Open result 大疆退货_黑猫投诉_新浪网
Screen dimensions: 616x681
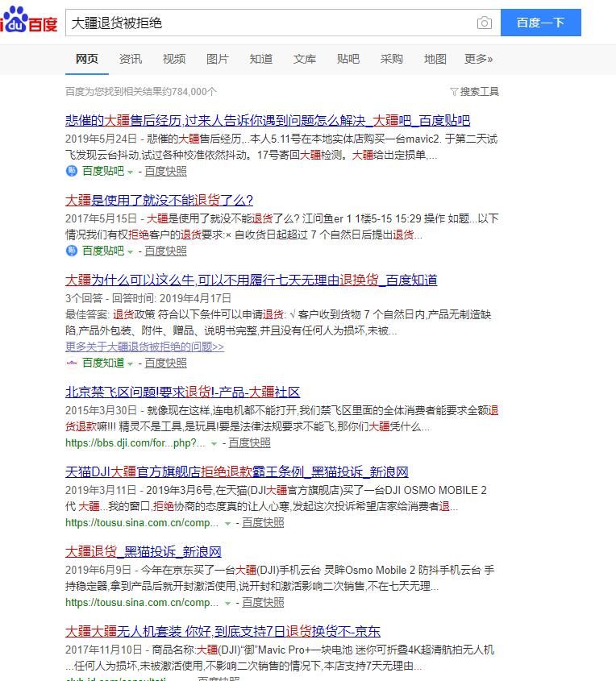coord(144,551)
